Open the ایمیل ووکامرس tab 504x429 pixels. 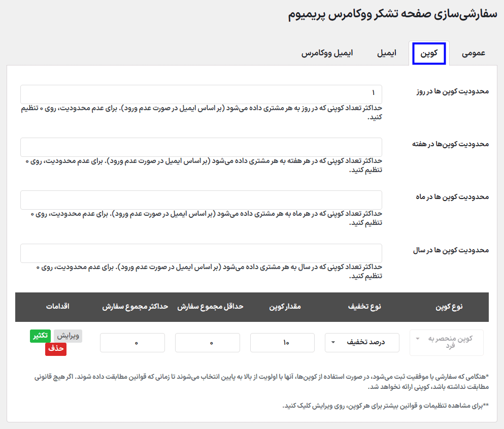pyautogui.click(x=327, y=53)
